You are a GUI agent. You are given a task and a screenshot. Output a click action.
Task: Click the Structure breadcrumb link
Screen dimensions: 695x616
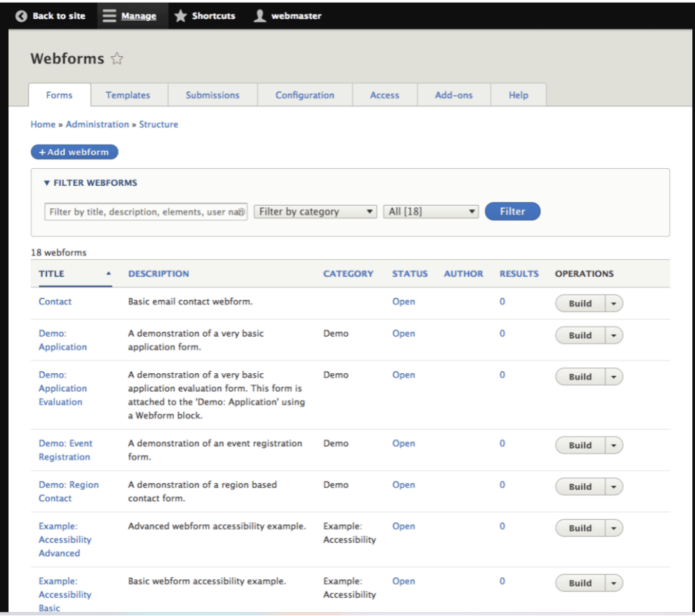pyautogui.click(x=158, y=124)
